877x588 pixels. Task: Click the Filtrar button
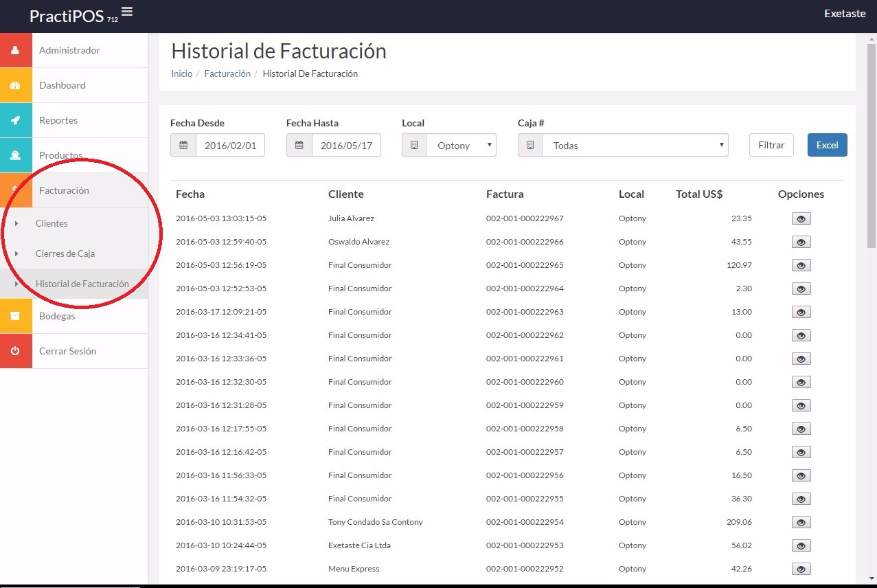[771, 145]
